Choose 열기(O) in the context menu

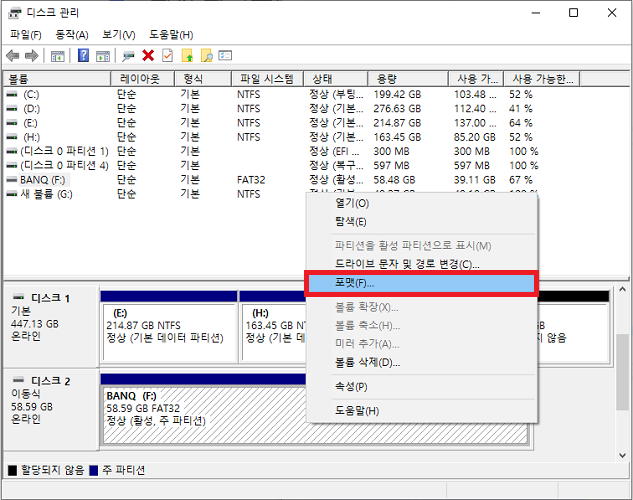click(x=421, y=203)
